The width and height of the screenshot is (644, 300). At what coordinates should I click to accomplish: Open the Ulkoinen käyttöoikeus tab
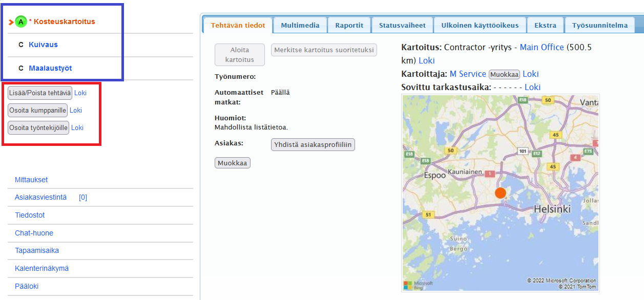pos(480,25)
